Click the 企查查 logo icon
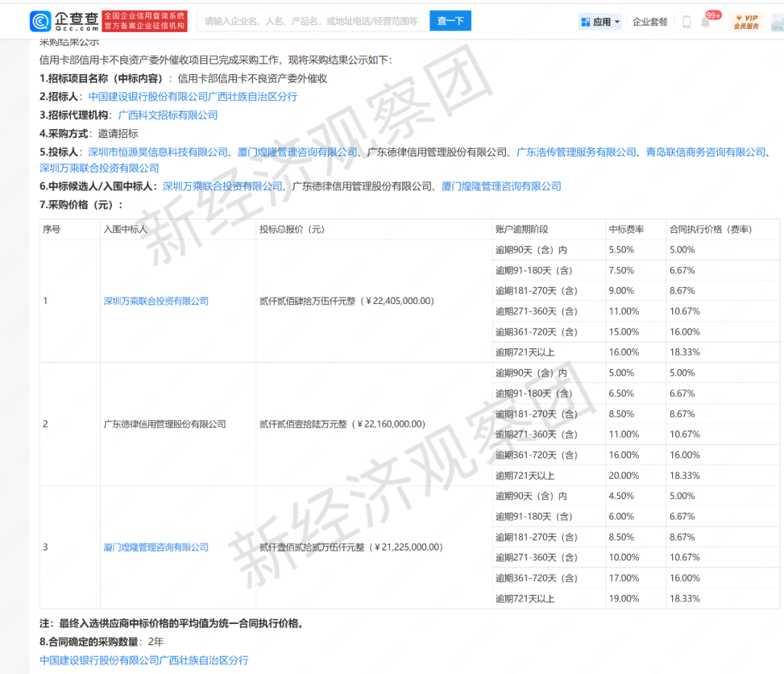 point(40,21)
